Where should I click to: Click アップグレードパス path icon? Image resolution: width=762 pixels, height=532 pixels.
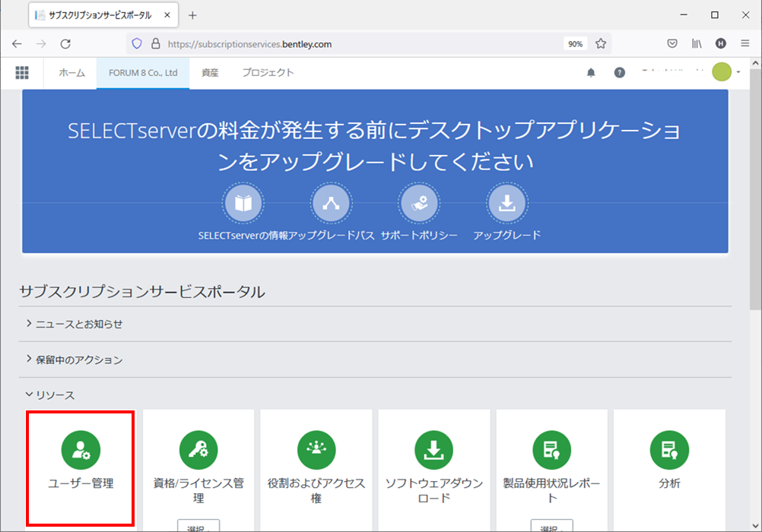[x=331, y=203]
